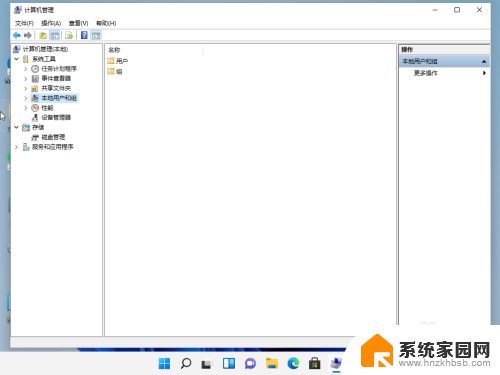Collapse the 系统工具 node chevron

point(16,59)
